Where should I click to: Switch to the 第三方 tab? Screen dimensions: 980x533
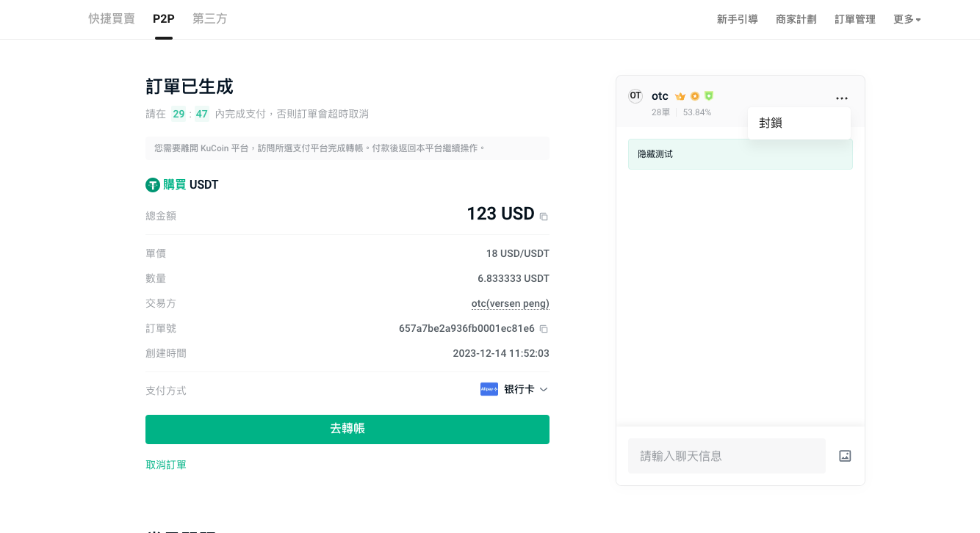[x=210, y=18]
